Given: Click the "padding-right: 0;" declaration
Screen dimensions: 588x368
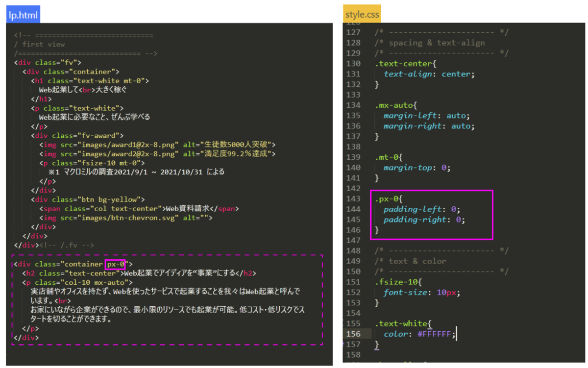Looking at the screenshot, I should tap(424, 220).
